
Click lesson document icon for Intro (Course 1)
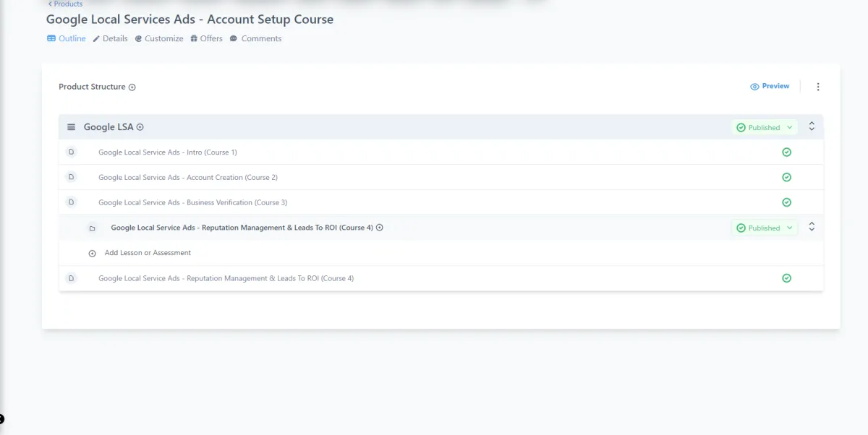[x=71, y=152]
